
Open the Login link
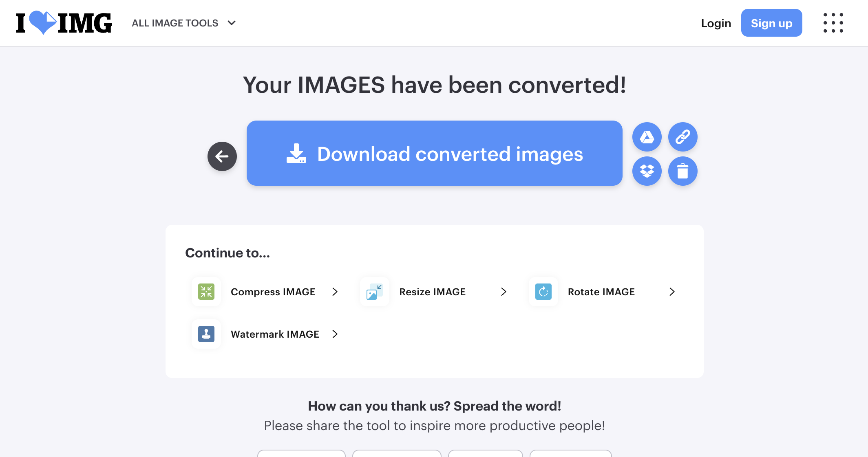(716, 23)
